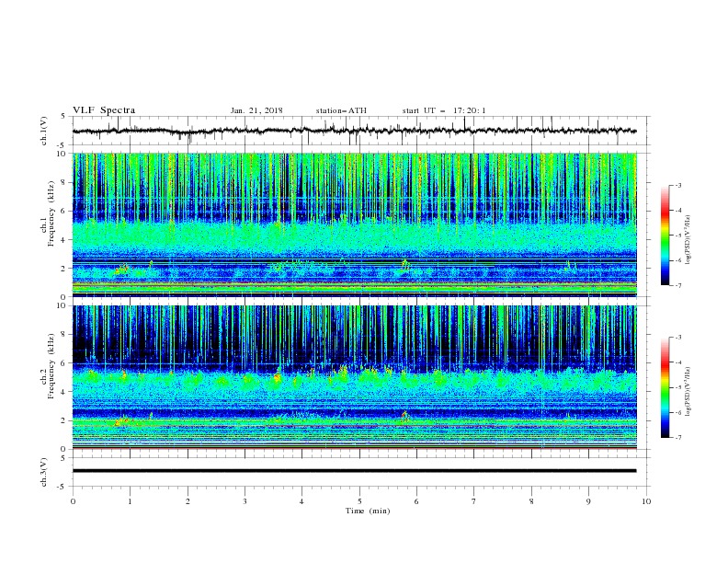Click the '3' tick on the time axis
Screen dimensions: 728x563
[x=245, y=501]
